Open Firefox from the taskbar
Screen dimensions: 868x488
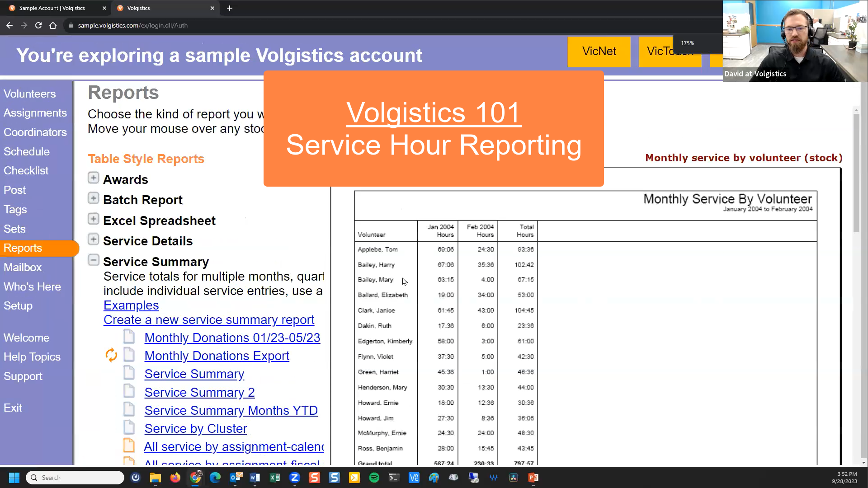click(x=175, y=478)
